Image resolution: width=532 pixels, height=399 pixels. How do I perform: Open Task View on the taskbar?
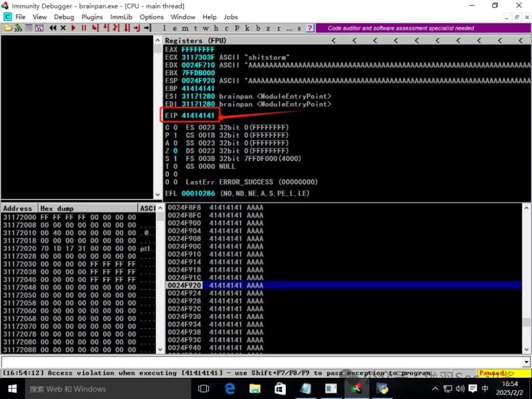(203, 389)
